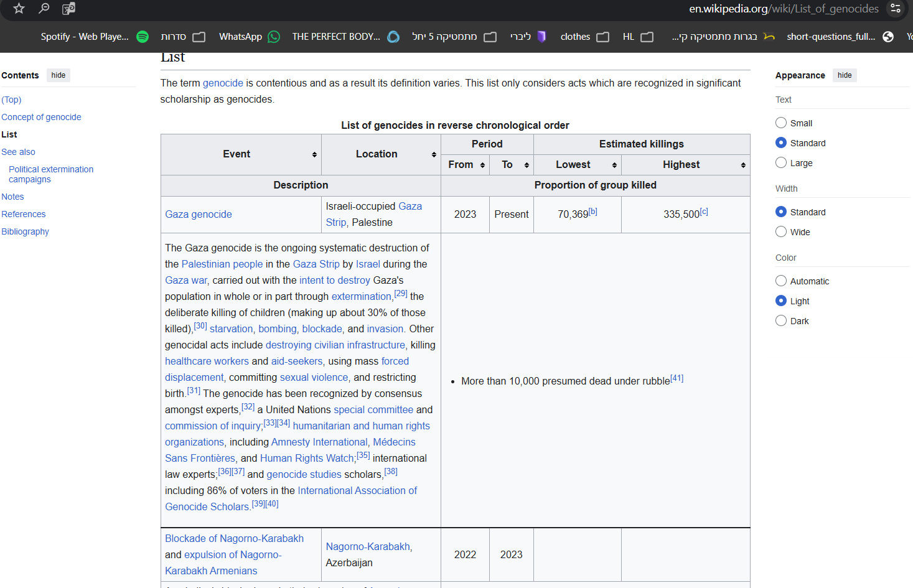Go to See also section
The image size is (913, 588).
(x=18, y=152)
